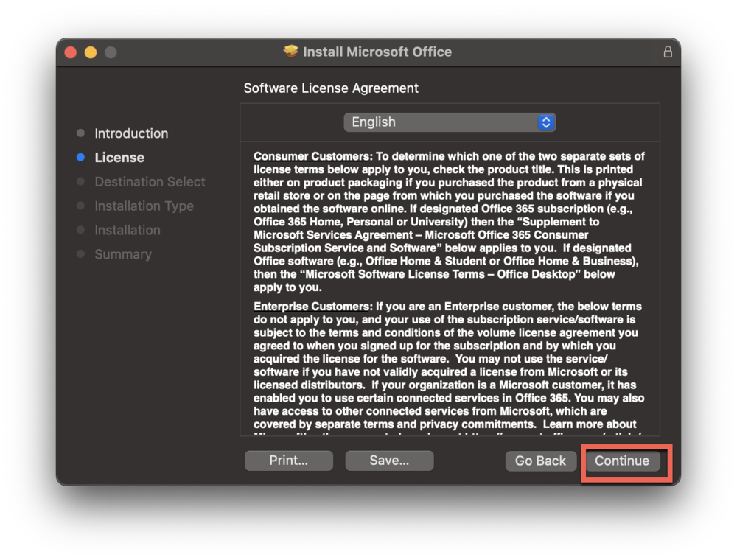Click the blue bullet next to License

(x=80, y=158)
